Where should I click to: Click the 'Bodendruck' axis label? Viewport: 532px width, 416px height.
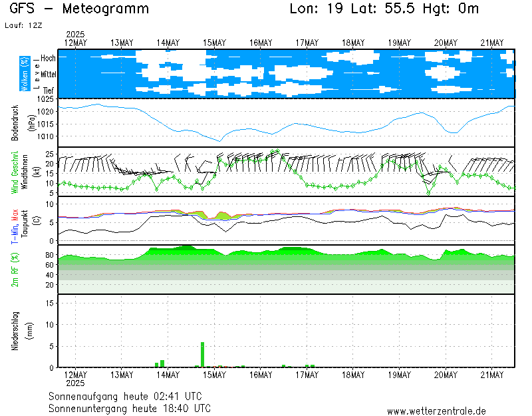15,123
